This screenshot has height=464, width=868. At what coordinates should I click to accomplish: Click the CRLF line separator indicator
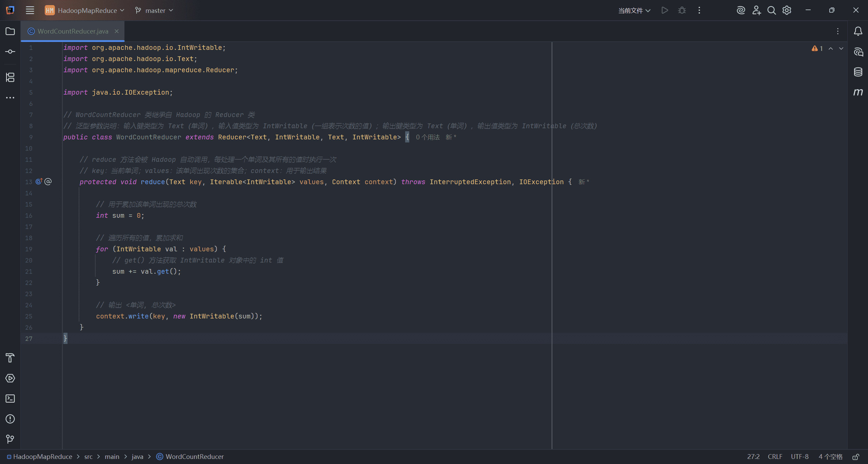[x=775, y=457]
